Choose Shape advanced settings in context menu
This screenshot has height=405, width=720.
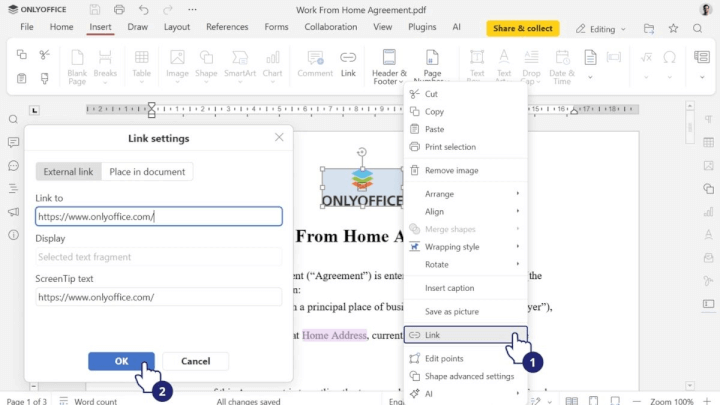[466, 376]
